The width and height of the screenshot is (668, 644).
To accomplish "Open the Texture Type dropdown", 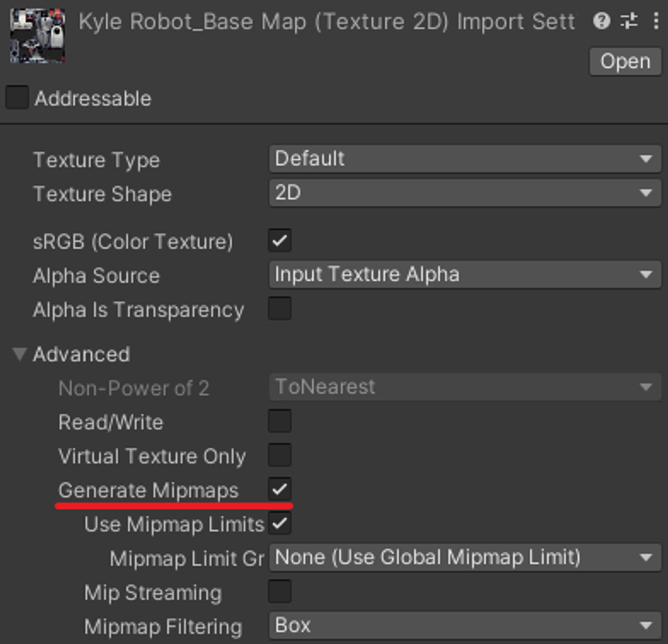I will (464, 159).
